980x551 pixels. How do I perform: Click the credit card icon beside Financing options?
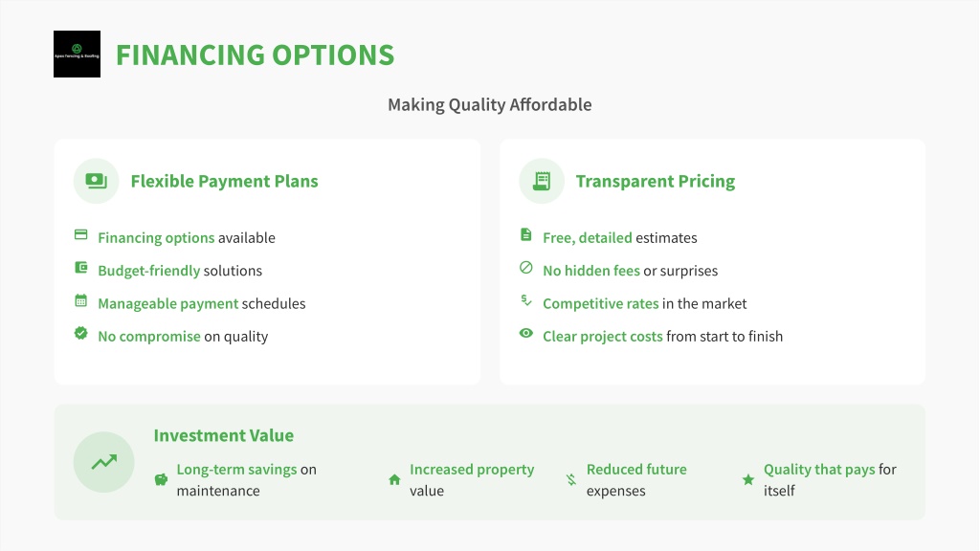click(81, 235)
